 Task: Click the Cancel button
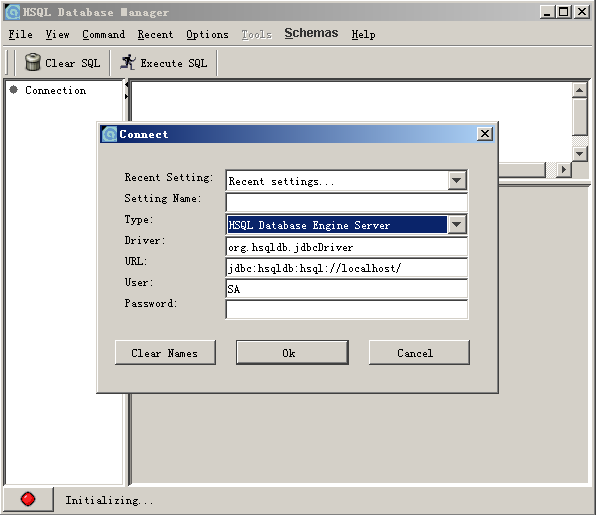pos(419,353)
